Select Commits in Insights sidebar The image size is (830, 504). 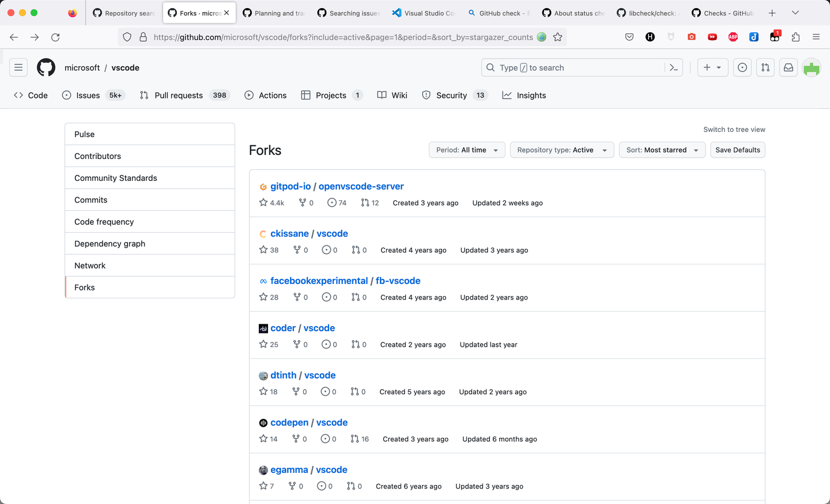click(x=150, y=200)
